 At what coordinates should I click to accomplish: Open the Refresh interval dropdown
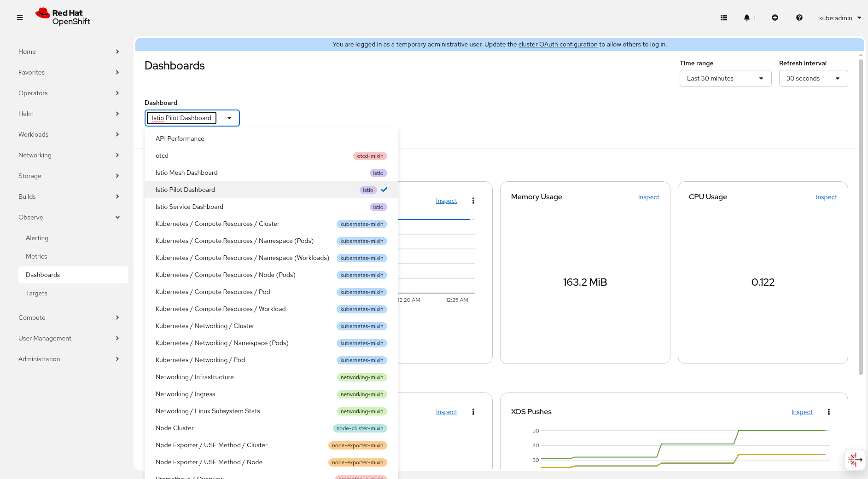(x=813, y=78)
